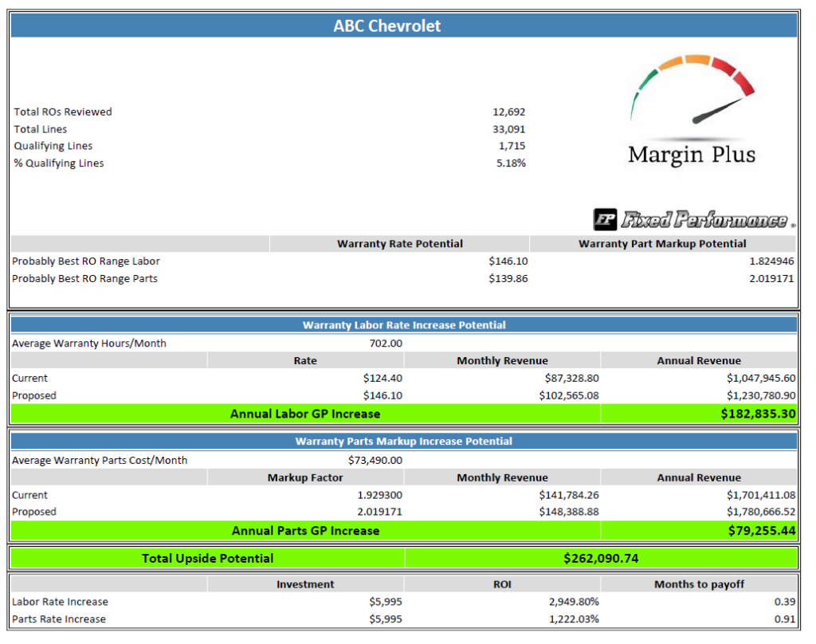
Task: Select Qualifying Lines value 1,715
Action: (x=512, y=146)
